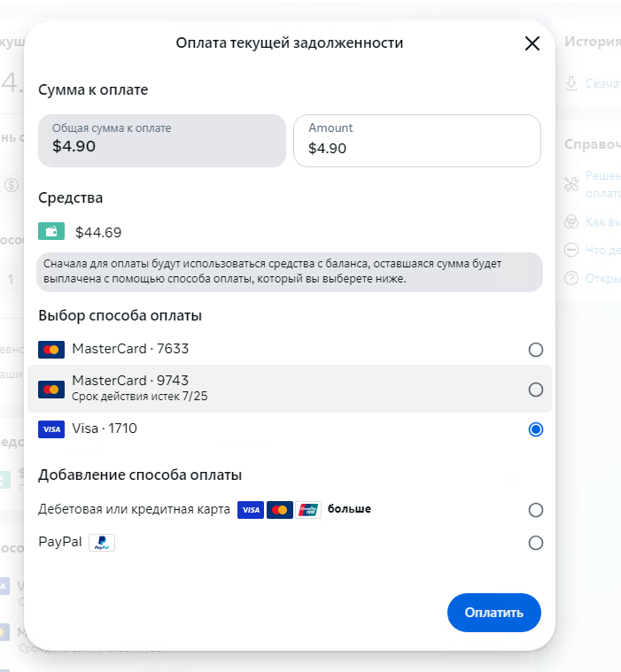
Task: Click the больше link for more cards
Action: pos(349,509)
